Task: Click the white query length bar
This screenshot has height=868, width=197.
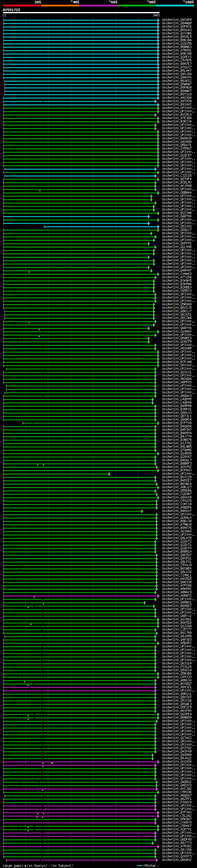Action: 81,13
